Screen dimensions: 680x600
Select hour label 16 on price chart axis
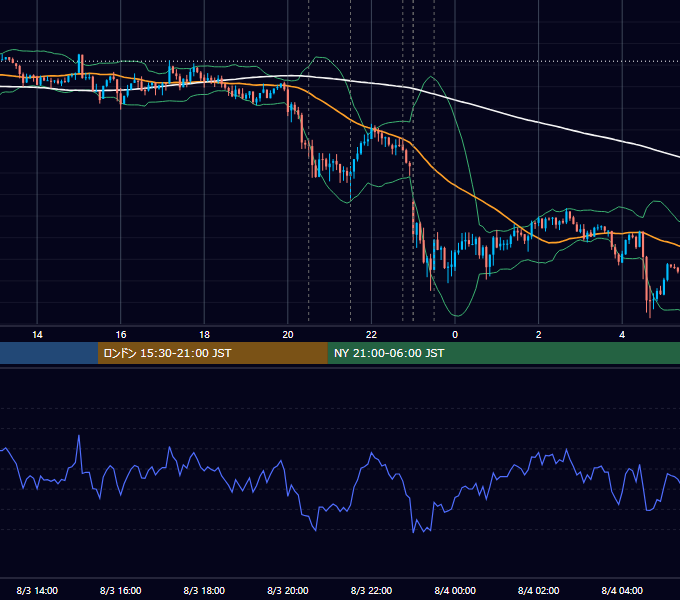coord(121,335)
